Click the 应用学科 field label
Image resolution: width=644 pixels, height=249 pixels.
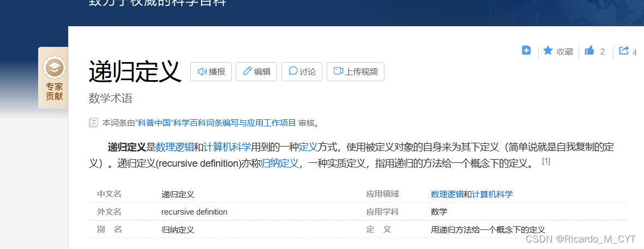pyautogui.click(x=382, y=212)
